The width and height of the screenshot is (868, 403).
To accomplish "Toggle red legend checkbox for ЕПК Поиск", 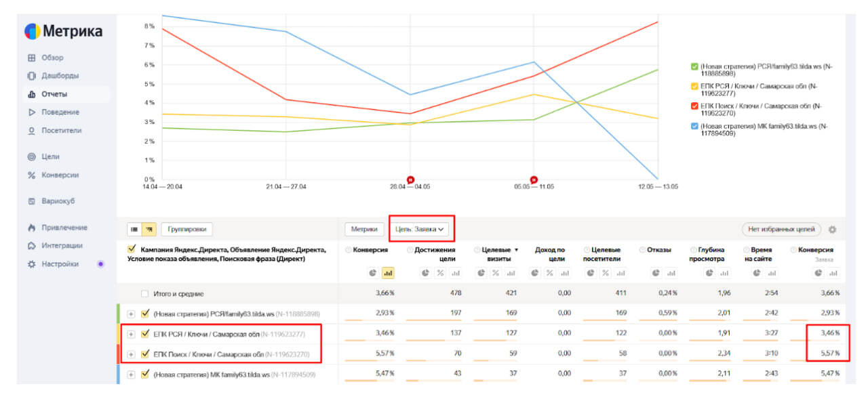I will pos(694,106).
